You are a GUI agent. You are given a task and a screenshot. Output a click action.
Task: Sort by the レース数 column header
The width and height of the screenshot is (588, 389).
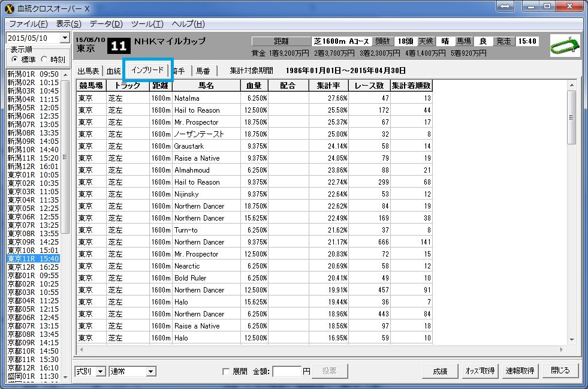pos(369,86)
